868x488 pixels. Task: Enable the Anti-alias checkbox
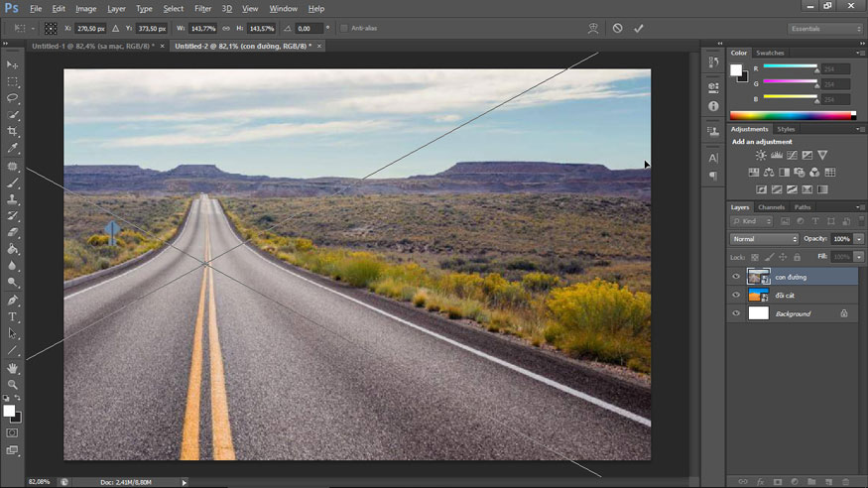[343, 29]
